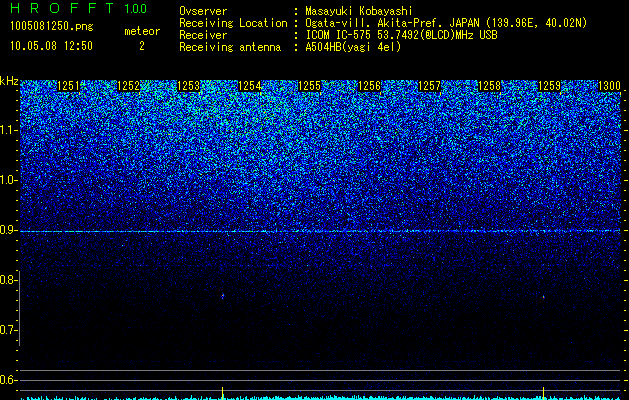The width and height of the screenshot is (629, 400).
Task: Click the meteor label
Action: (142, 31)
